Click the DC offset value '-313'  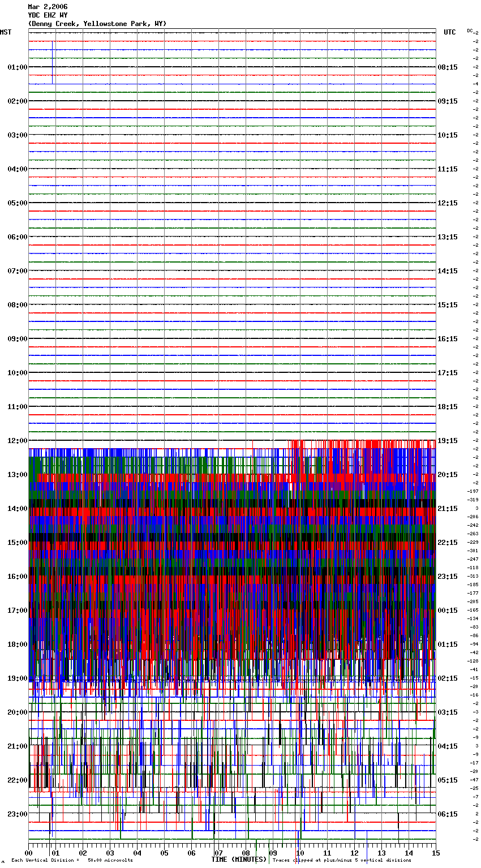coord(473,577)
